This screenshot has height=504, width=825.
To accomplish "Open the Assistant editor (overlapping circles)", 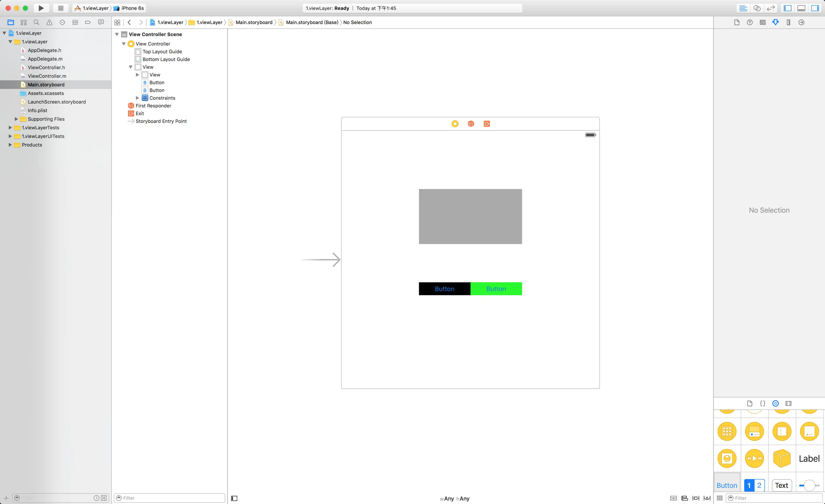I will pos(757,8).
